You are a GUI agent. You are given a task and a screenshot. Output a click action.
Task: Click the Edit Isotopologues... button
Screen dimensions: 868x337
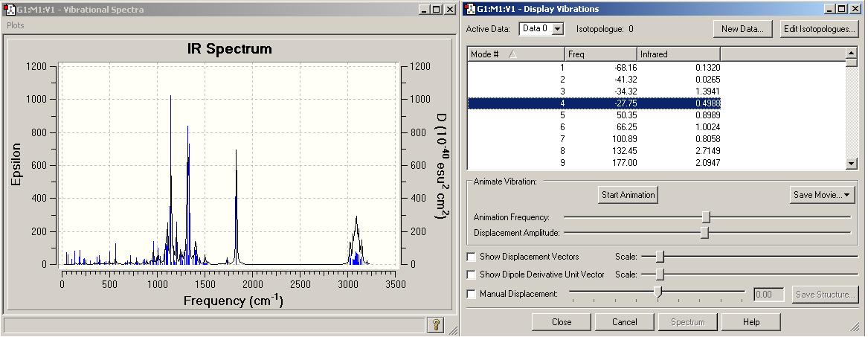820,29
